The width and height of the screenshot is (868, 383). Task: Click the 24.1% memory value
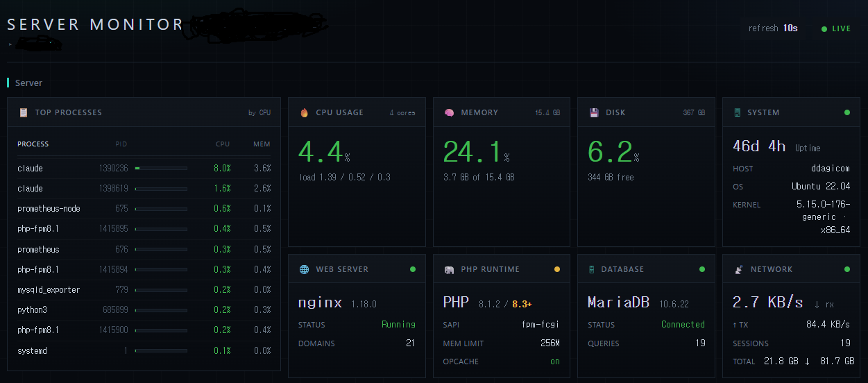click(477, 153)
